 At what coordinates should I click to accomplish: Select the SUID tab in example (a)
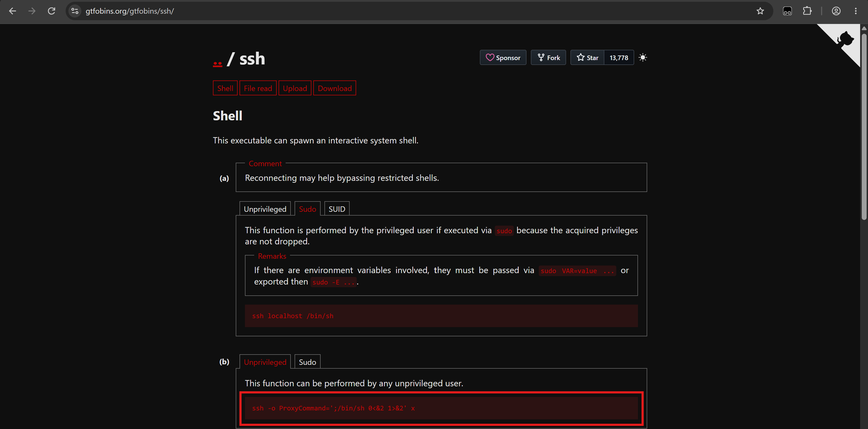(337, 209)
